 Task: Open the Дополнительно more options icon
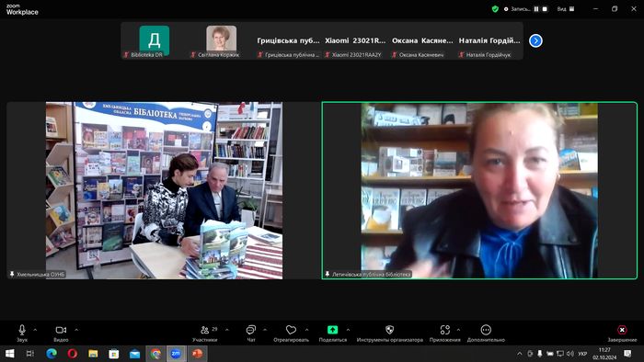point(486,330)
